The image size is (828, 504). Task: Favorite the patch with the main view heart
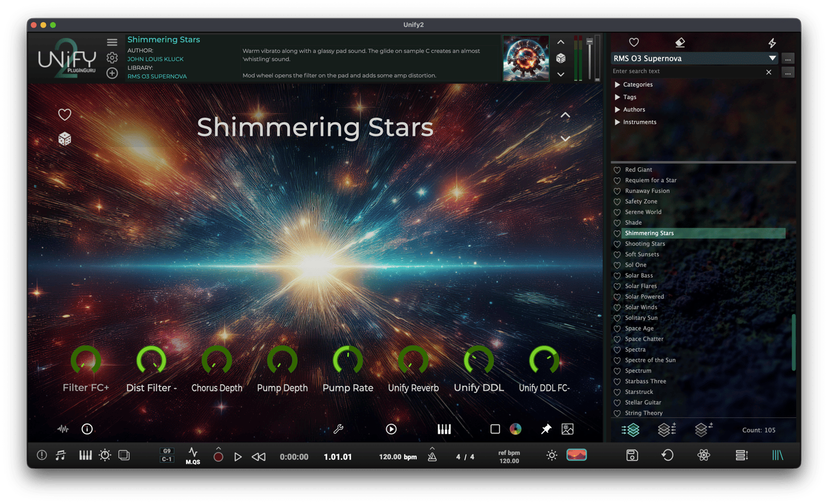point(65,114)
